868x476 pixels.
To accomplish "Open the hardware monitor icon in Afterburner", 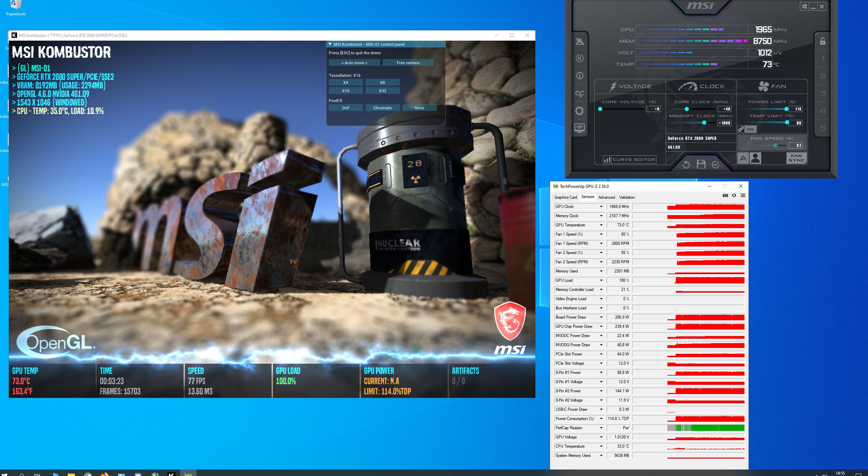I will pos(579,128).
